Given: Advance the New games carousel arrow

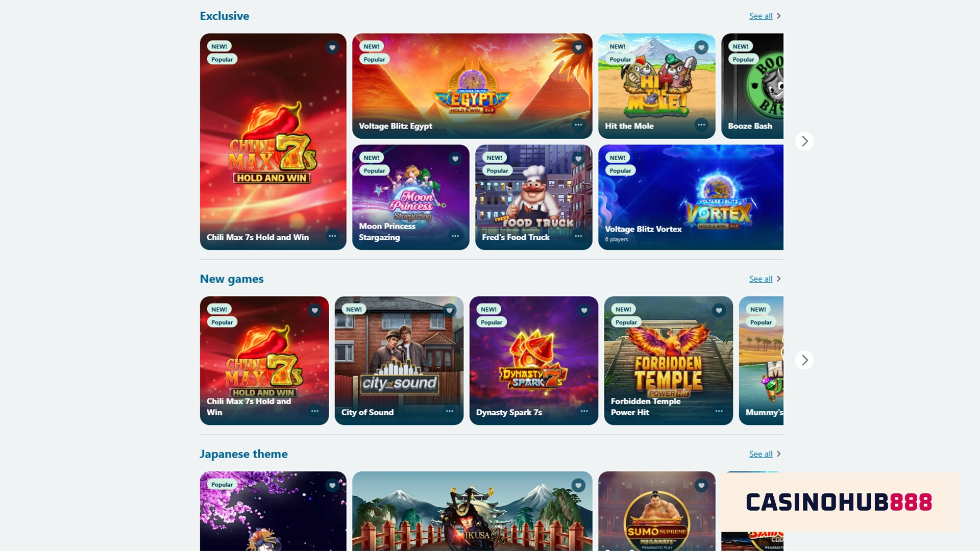Looking at the screenshot, I should (x=804, y=360).
